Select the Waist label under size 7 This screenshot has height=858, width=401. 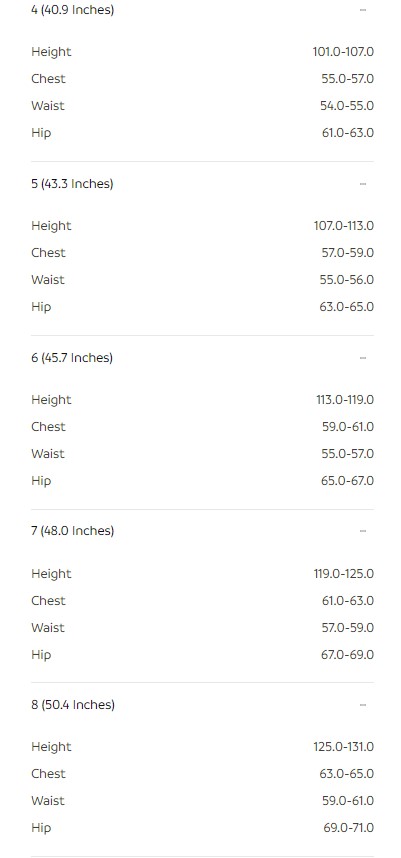pyautogui.click(x=48, y=628)
